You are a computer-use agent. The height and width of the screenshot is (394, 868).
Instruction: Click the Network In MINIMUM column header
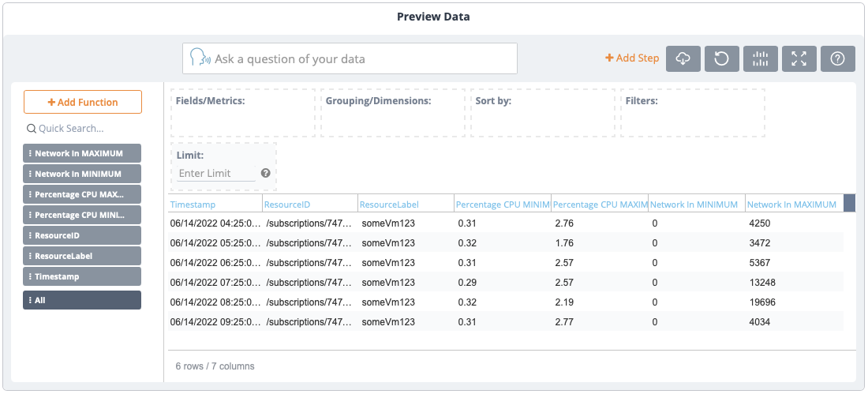click(x=694, y=205)
